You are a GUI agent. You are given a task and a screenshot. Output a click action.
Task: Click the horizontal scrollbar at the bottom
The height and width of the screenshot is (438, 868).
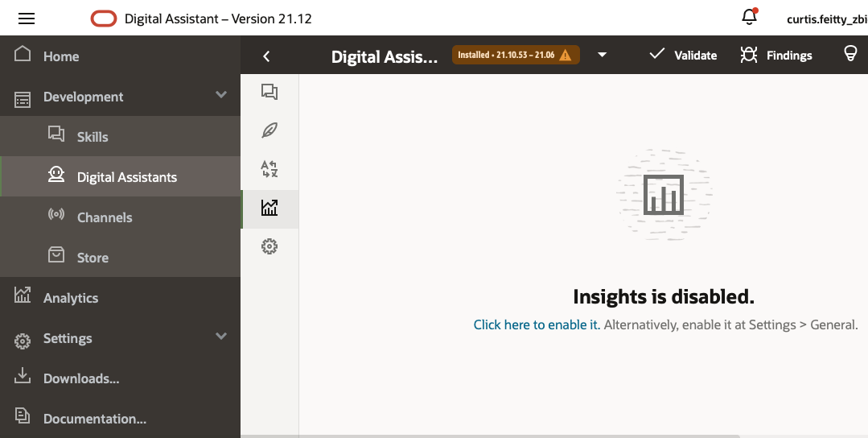[490, 436]
